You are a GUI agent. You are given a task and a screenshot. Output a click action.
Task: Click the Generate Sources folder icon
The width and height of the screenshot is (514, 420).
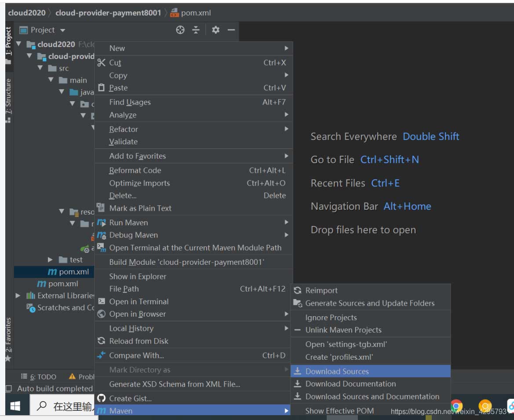pos(298,303)
